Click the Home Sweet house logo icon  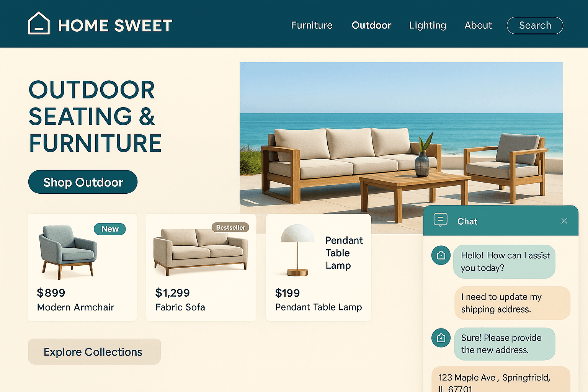39,24
